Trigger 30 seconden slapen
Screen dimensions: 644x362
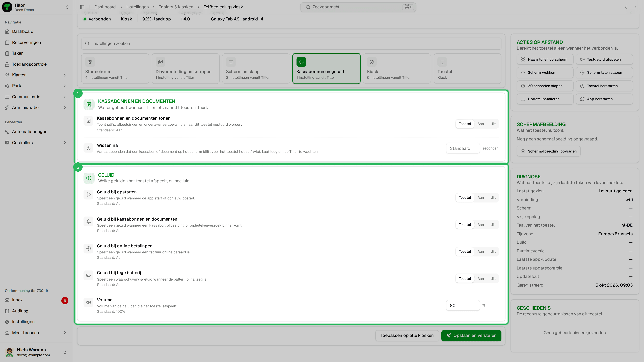point(545,86)
